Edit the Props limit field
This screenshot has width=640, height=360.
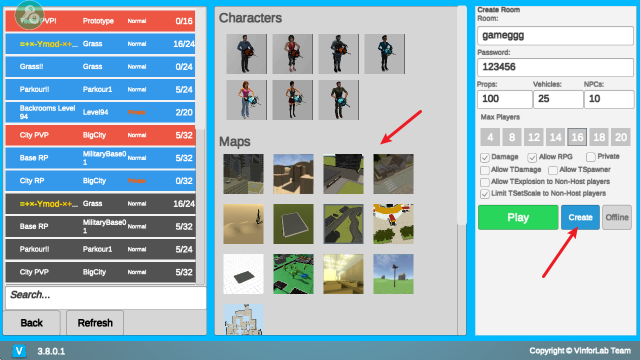pos(505,99)
